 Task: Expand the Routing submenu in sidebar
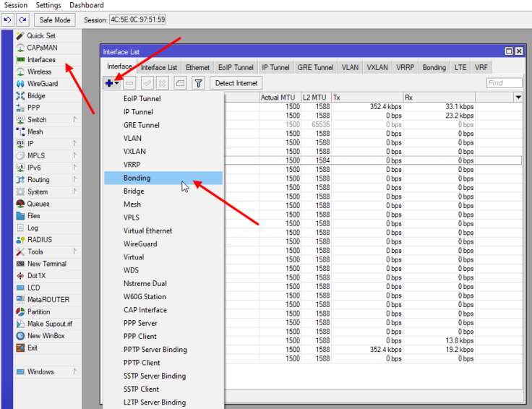(x=38, y=180)
